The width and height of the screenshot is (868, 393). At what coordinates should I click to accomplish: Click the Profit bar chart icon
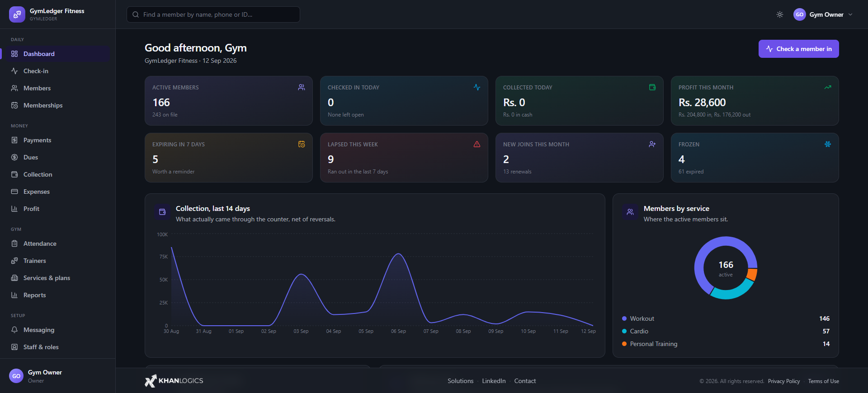[x=14, y=209]
